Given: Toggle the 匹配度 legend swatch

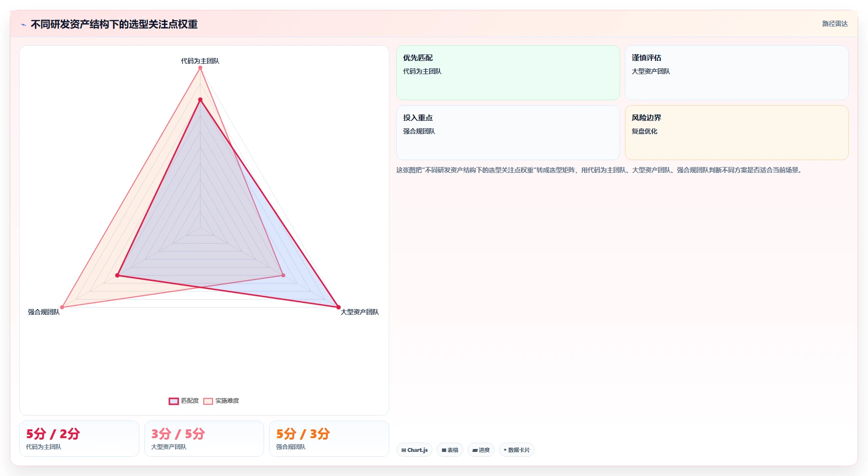Looking at the screenshot, I should click(x=174, y=401).
